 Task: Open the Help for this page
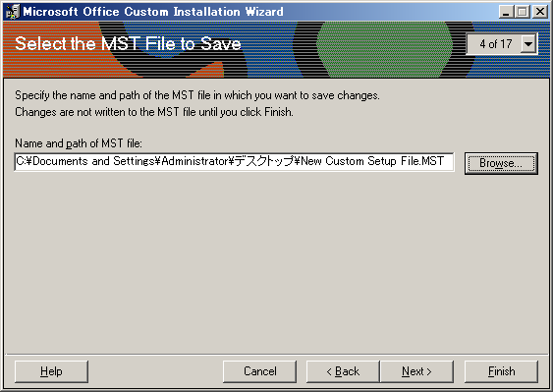[51, 371]
